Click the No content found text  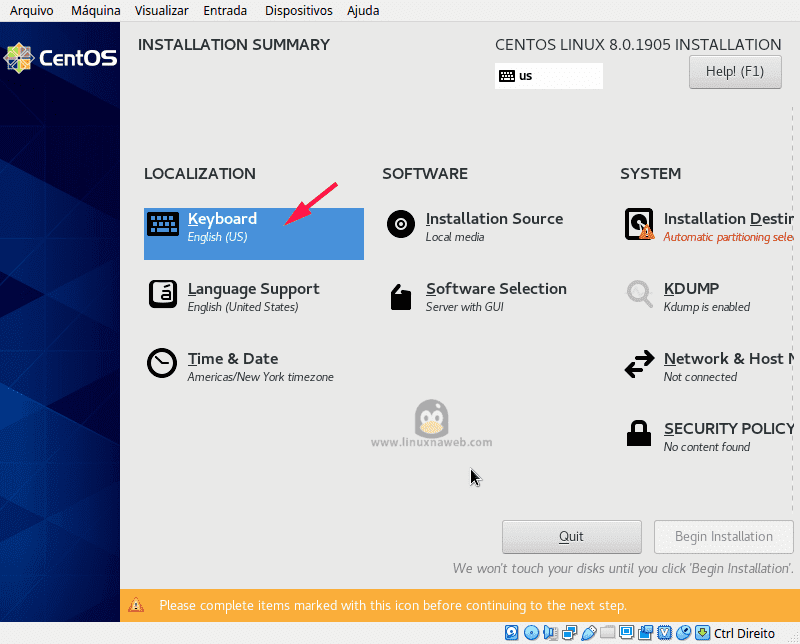[x=707, y=447]
